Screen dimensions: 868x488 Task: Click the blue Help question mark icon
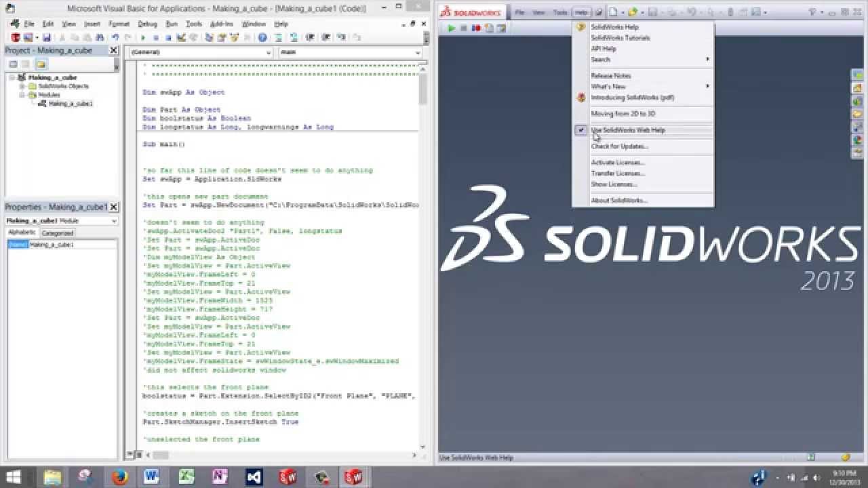[262, 37]
